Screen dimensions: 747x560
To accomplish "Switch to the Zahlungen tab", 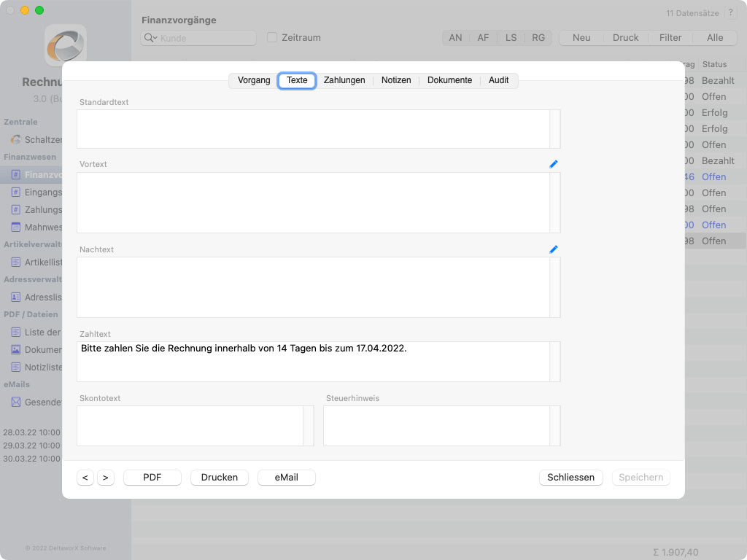I will [344, 80].
